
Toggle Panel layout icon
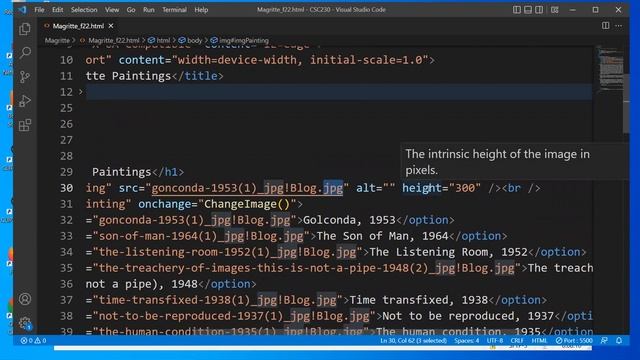click(x=528, y=9)
